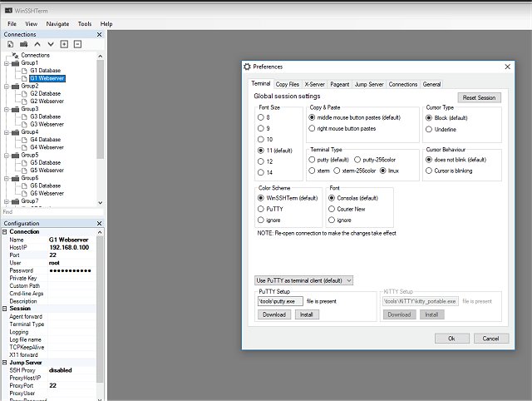Image resolution: width=532 pixels, height=401 pixels.
Task: Click the Group3 folder icon
Action: click(16, 109)
